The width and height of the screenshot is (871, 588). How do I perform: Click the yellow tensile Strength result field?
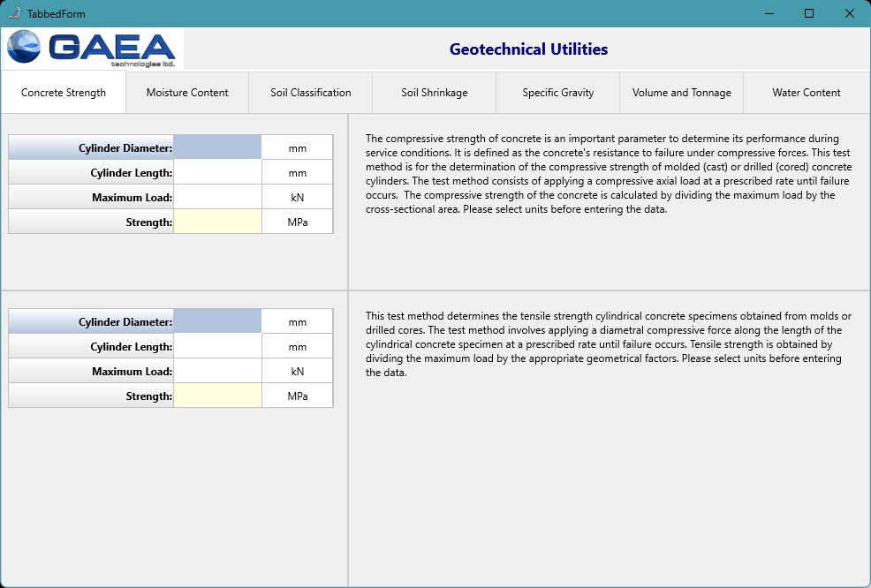point(217,395)
